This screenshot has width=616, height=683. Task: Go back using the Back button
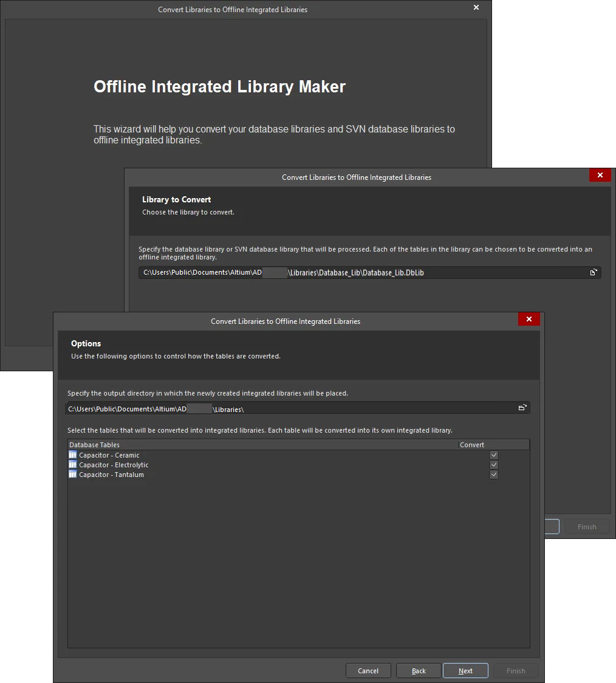[x=419, y=670]
